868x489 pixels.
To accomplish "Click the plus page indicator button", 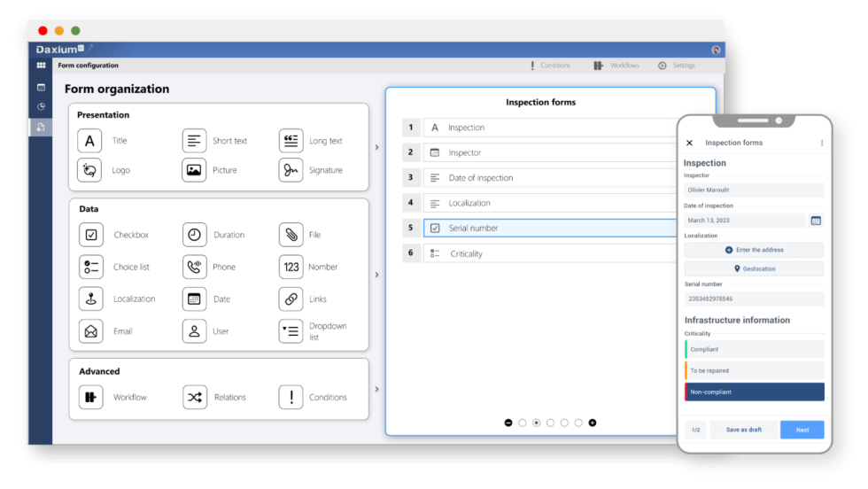I will pyautogui.click(x=593, y=423).
